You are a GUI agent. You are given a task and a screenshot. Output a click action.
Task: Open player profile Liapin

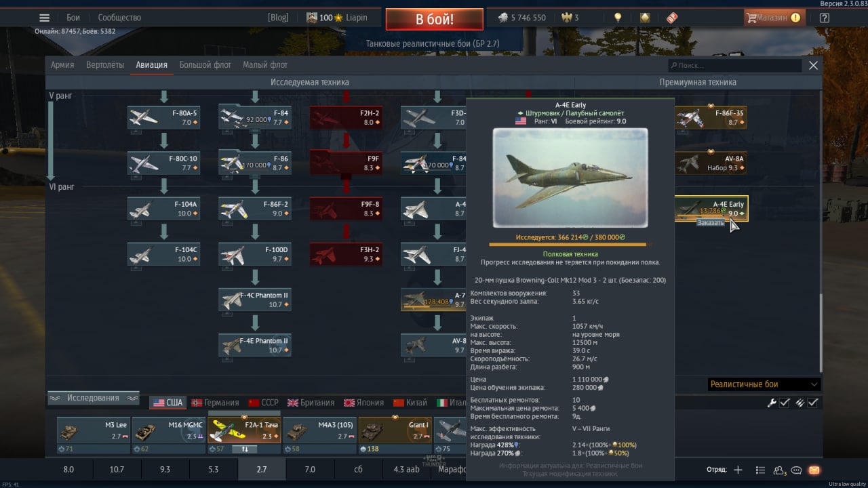click(337, 18)
